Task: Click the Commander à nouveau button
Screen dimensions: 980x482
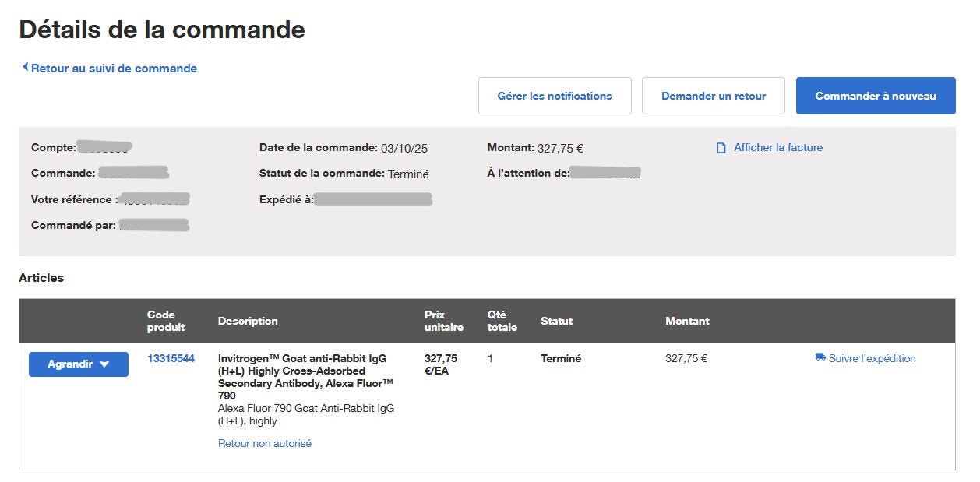Action: pyautogui.click(x=875, y=96)
